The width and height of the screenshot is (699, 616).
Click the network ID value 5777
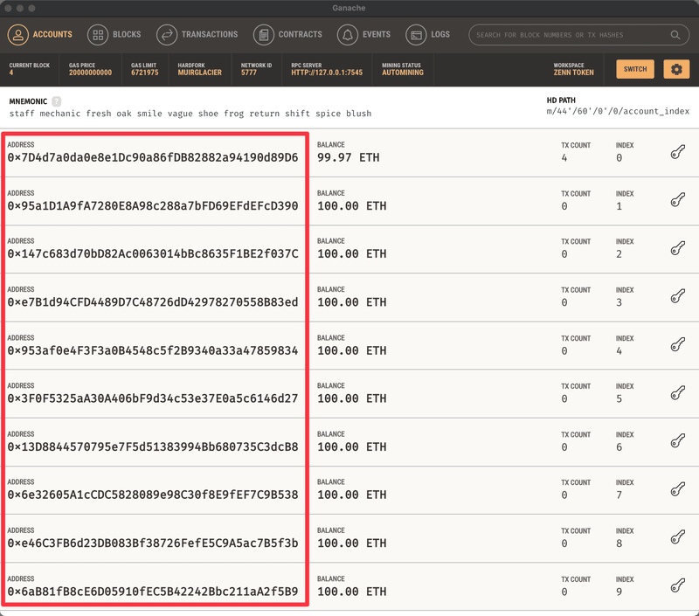[x=249, y=73]
